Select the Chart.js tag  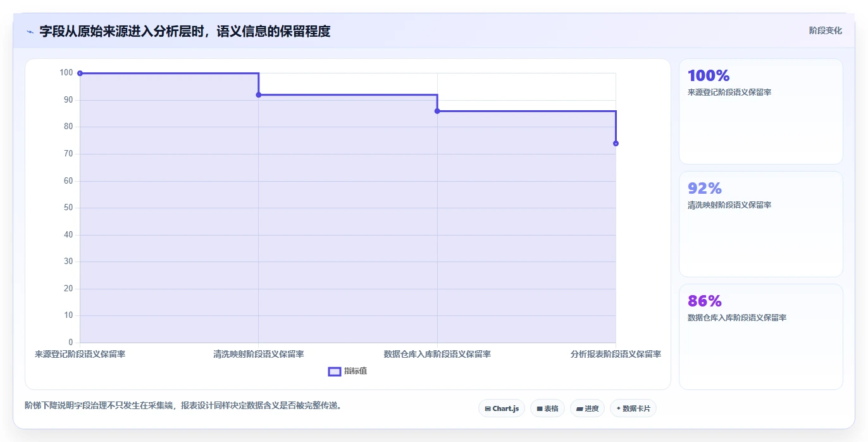502,408
